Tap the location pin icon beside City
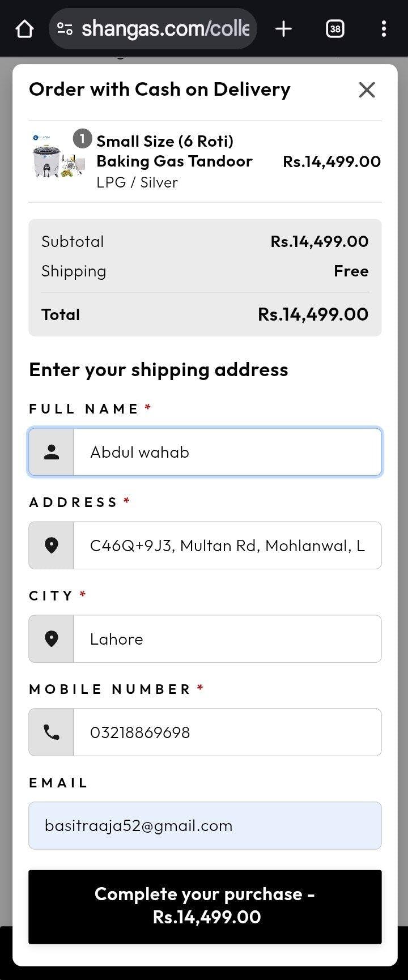408x980 pixels. coord(52,639)
